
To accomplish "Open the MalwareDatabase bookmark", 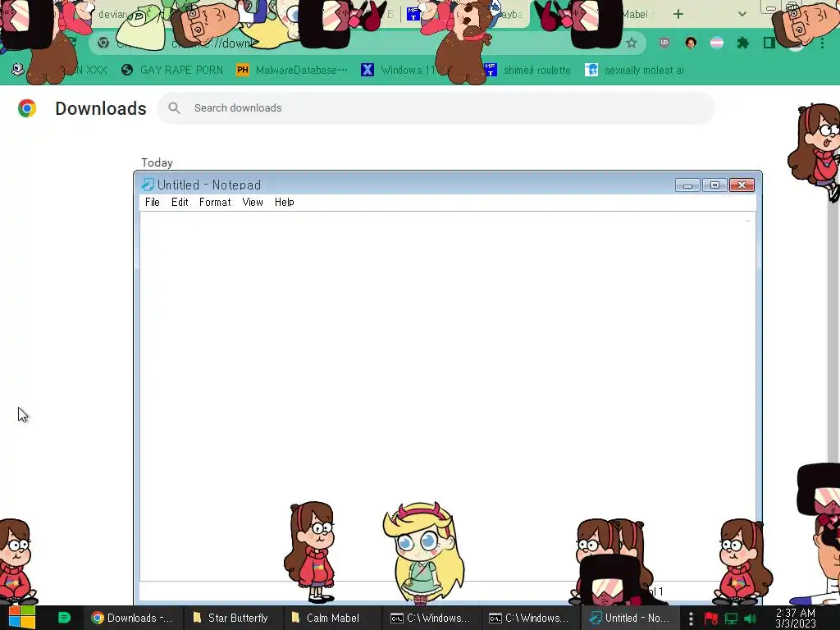I will click(x=292, y=71).
